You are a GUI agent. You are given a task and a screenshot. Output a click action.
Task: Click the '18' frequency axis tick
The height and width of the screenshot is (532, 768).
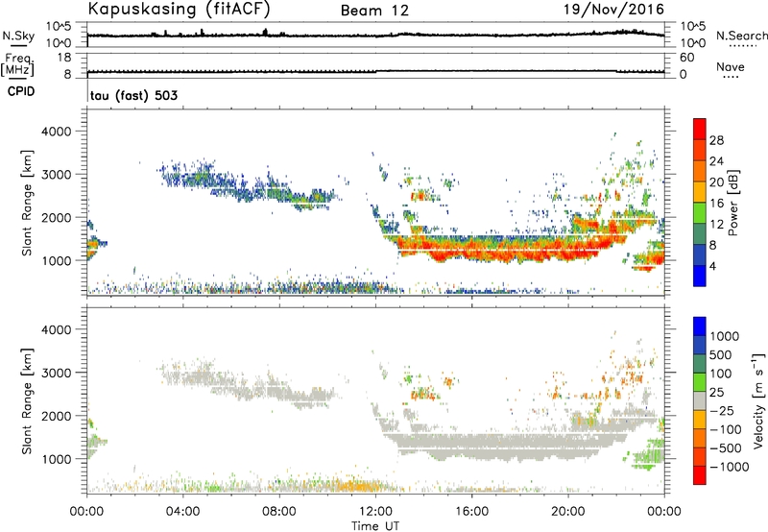pos(64,58)
